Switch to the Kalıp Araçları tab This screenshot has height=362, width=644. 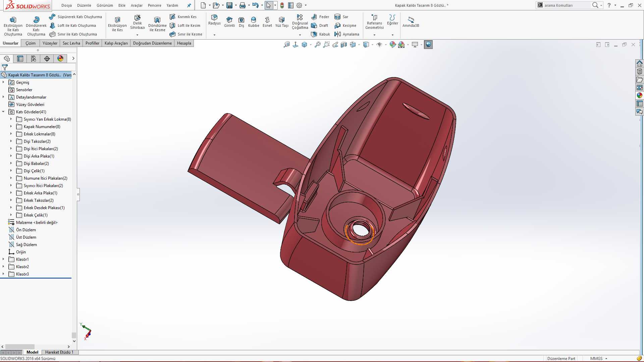coord(116,43)
